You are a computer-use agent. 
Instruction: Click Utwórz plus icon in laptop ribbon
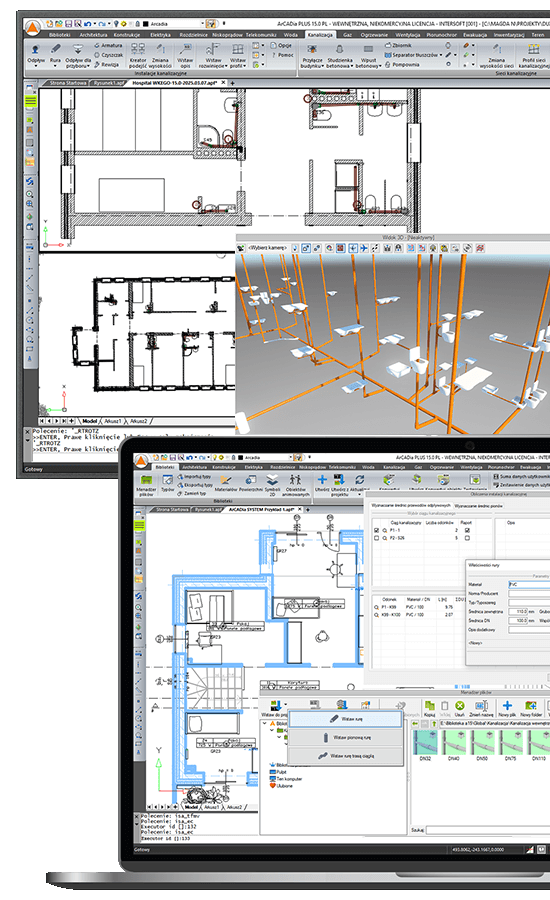[x=322, y=483]
